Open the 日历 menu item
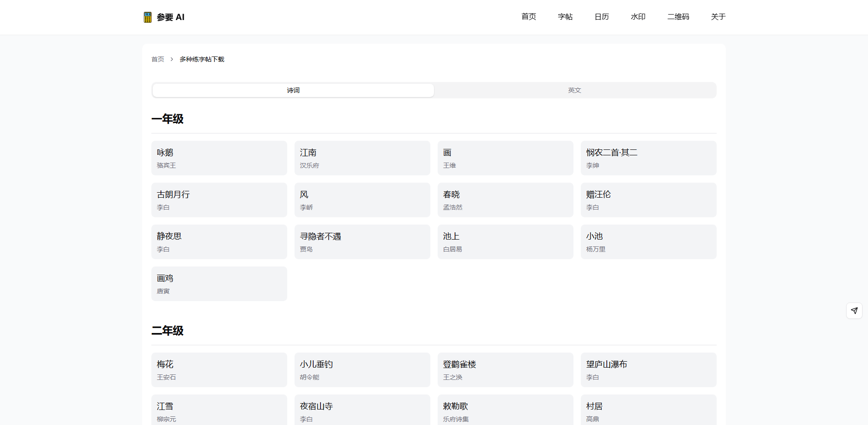Screen dimensions: 868x425 click(601, 16)
